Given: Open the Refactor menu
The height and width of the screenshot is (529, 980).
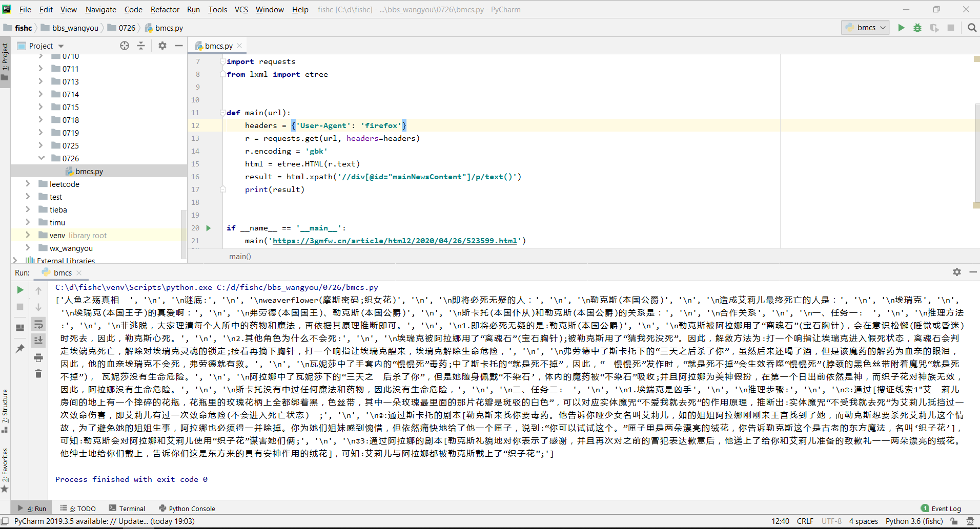Looking at the screenshot, I should point(165,9).
